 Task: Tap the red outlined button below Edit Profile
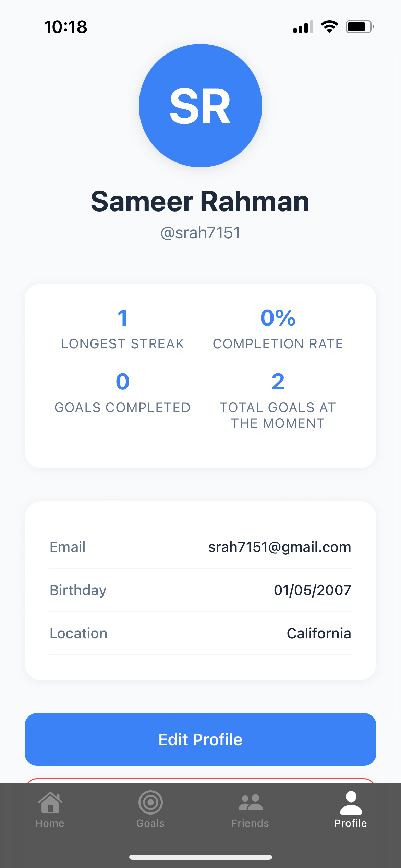(x=200, y=781)
